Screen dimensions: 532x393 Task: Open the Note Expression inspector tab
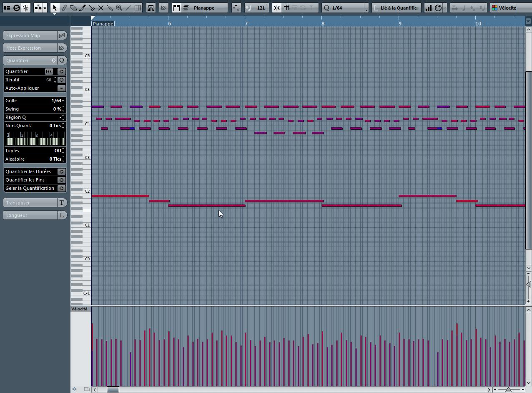(30, 48)
